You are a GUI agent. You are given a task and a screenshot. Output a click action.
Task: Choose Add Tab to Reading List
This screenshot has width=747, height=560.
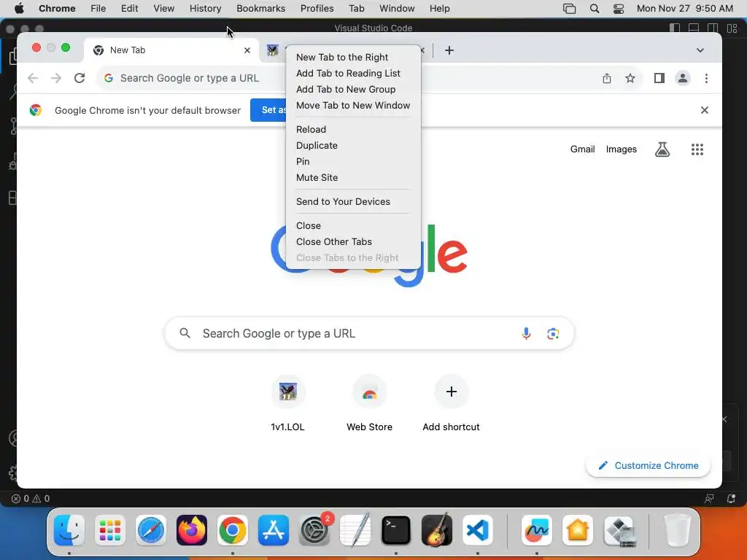348,74
